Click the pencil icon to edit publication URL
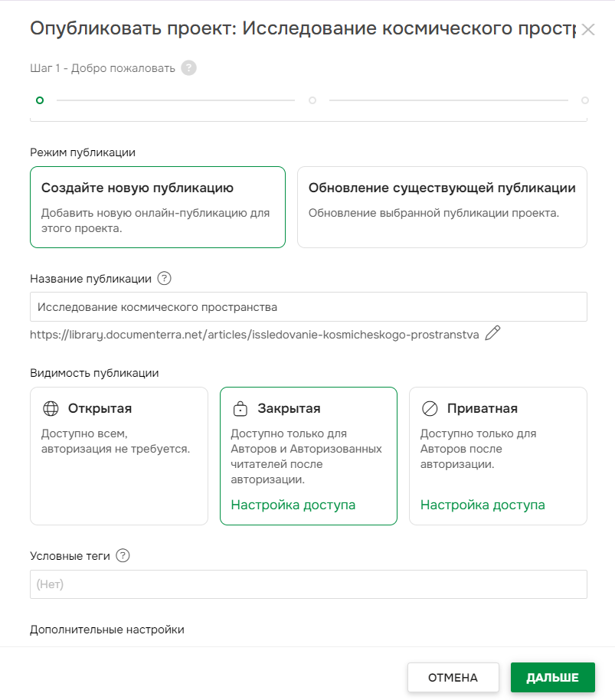The height and width of the screenshot is (700, 615). coord(492,333)
